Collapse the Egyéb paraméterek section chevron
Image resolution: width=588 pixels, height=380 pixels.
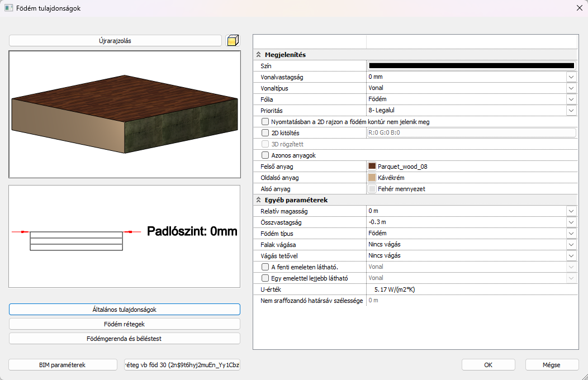pos(258,200)
